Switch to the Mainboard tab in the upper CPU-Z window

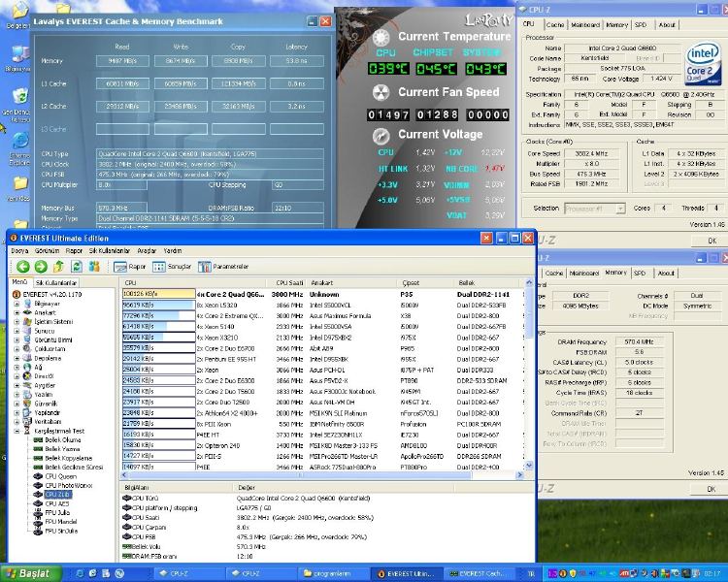[x=585, y=25]
